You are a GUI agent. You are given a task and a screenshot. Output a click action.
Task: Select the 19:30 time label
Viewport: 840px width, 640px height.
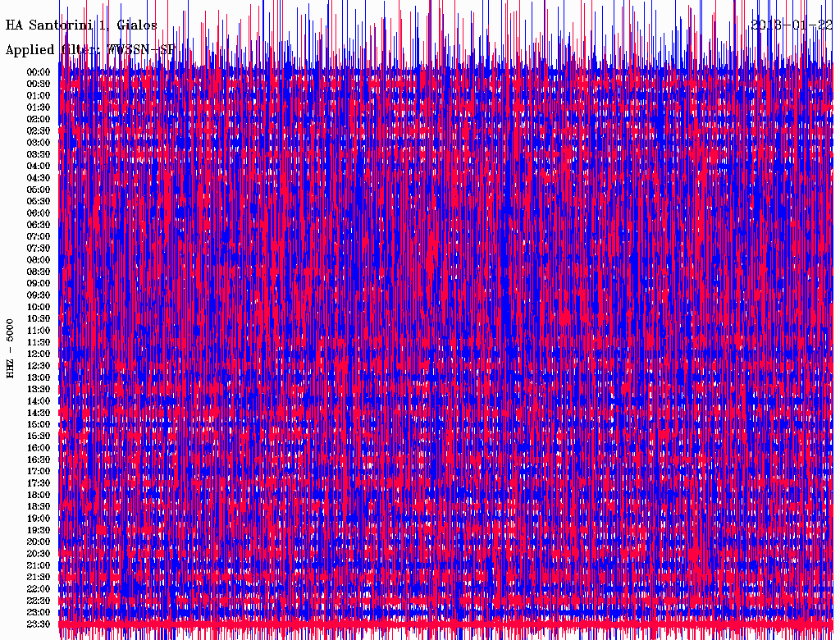(39, 530)
